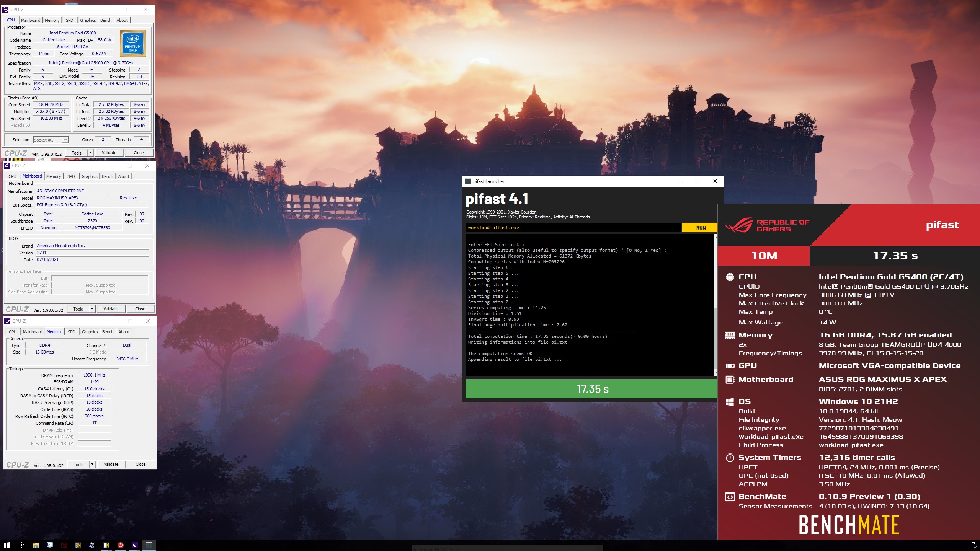Click Close button in Memory tab window

[x=140, y=464]
